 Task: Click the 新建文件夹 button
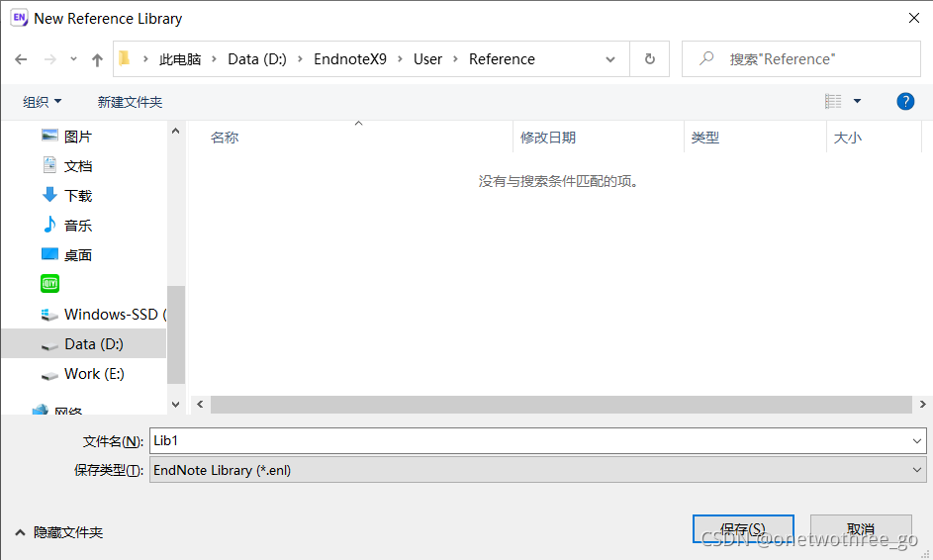[130, 102]
